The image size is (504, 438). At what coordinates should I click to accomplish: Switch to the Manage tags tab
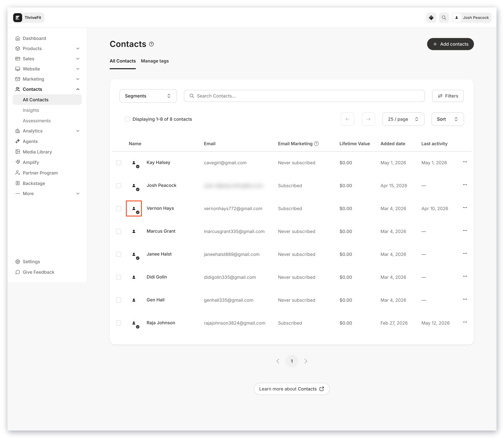point(155,61)
